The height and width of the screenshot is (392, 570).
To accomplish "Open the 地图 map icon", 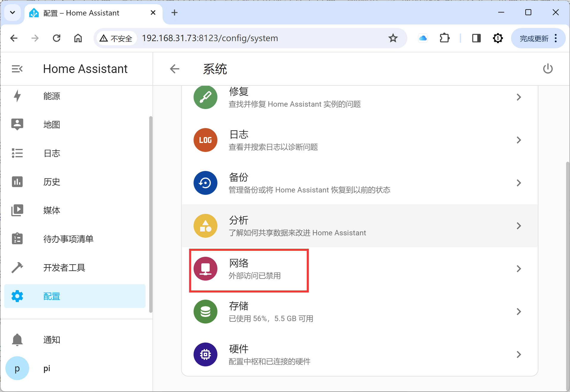I will coord(17,124).
